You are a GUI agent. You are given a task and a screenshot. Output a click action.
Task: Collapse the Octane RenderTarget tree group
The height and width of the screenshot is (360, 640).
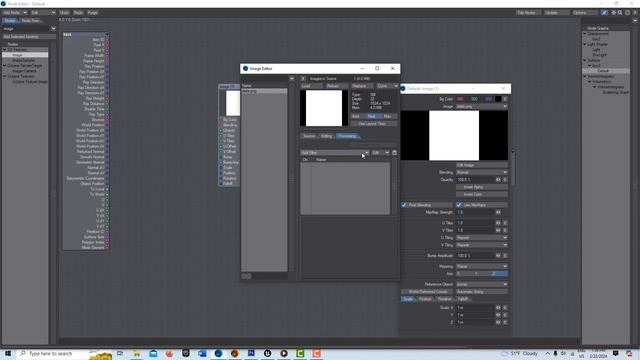tap(5, 65)
